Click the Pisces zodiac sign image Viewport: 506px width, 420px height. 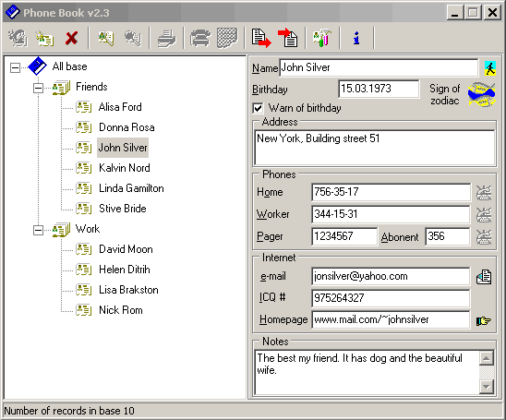481,94
